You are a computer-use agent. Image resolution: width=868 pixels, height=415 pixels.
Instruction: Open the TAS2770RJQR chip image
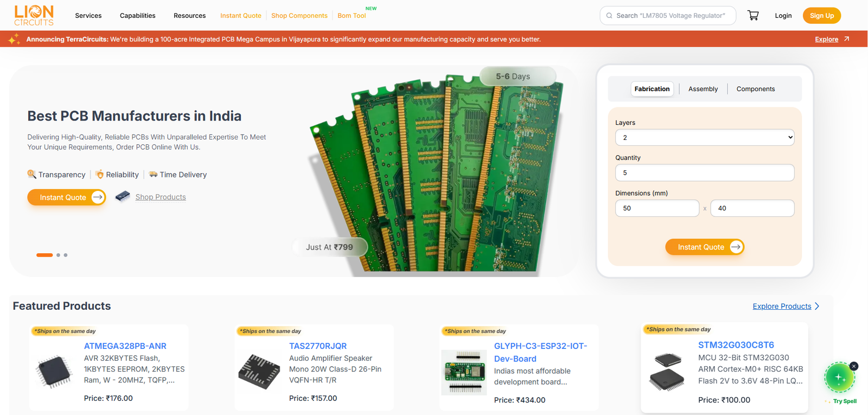click(x=259, y=372)
